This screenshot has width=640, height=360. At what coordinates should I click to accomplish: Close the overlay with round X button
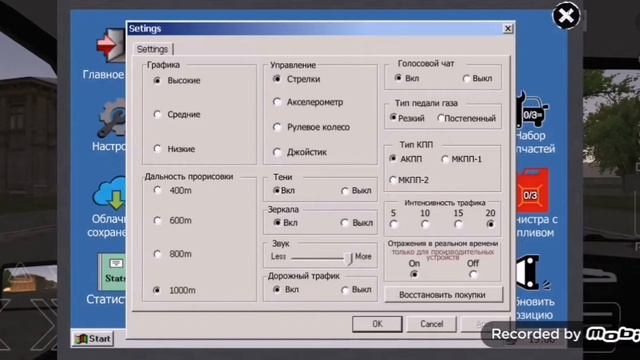(x=566, y=16)
